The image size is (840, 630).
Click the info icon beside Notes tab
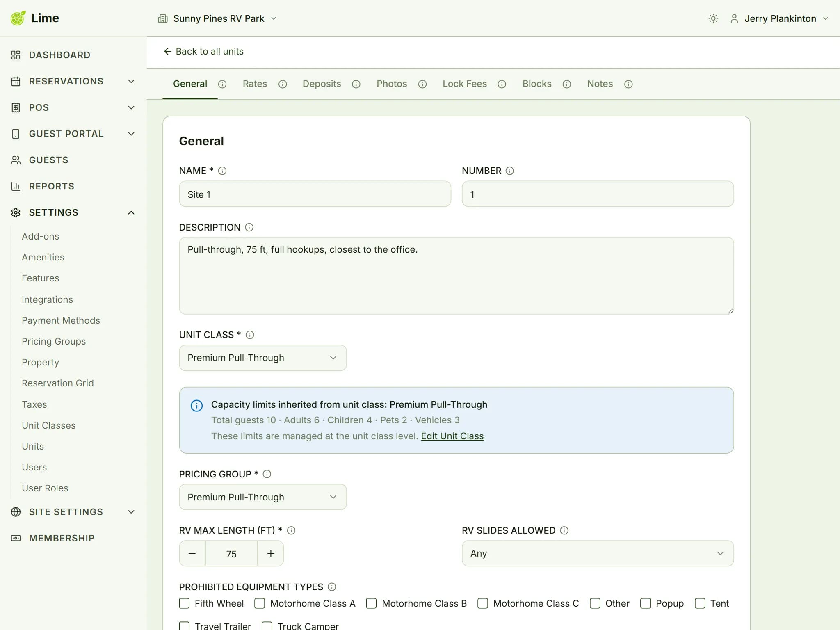[x=628, y=84]
